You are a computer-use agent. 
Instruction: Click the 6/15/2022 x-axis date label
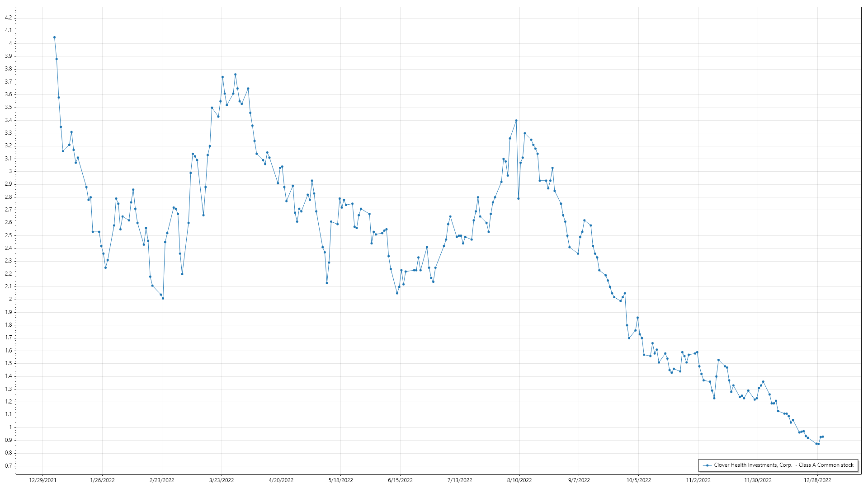[400, 480]
